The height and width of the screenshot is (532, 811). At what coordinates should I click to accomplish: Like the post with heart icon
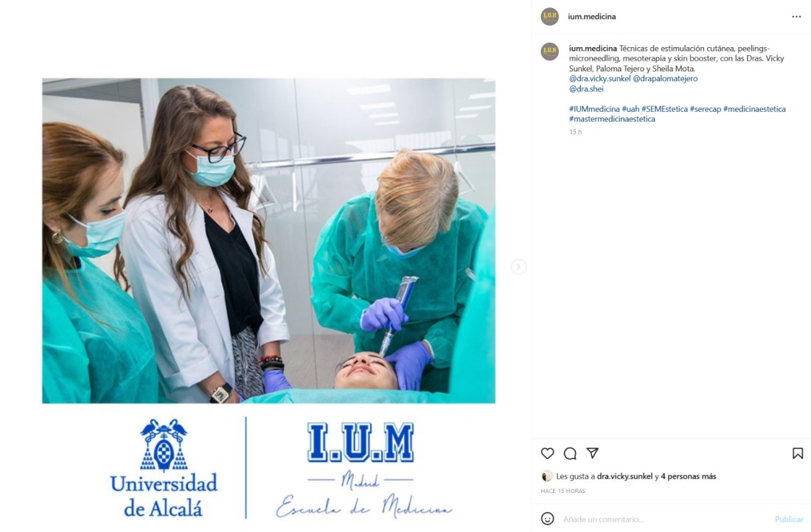(547, 453)
